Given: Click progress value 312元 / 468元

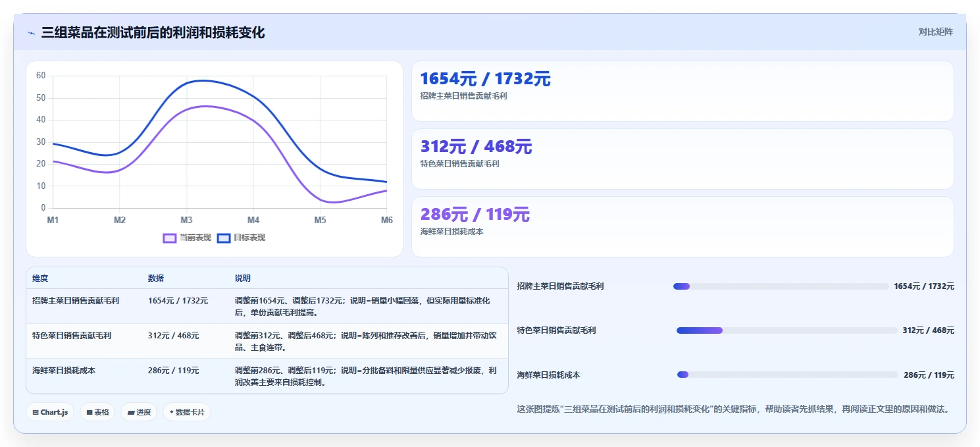Looking at the screenshot, I should pyautogui.click(x=929, y=330).
